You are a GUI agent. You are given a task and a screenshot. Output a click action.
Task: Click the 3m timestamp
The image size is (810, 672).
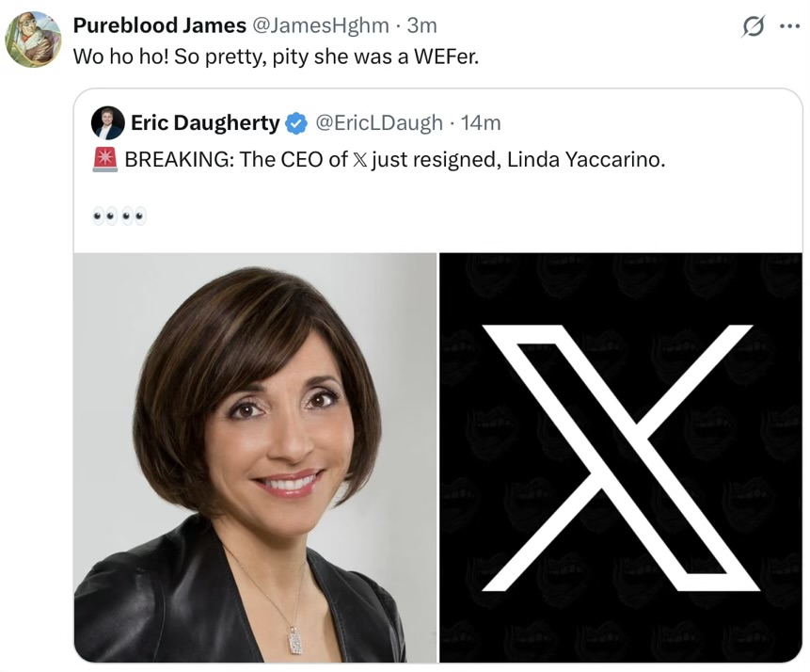click(x=422, y=25)
